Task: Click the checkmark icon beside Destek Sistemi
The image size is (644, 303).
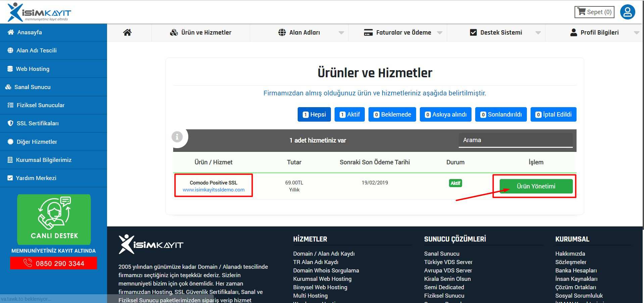Action: (x=473, y=33)
